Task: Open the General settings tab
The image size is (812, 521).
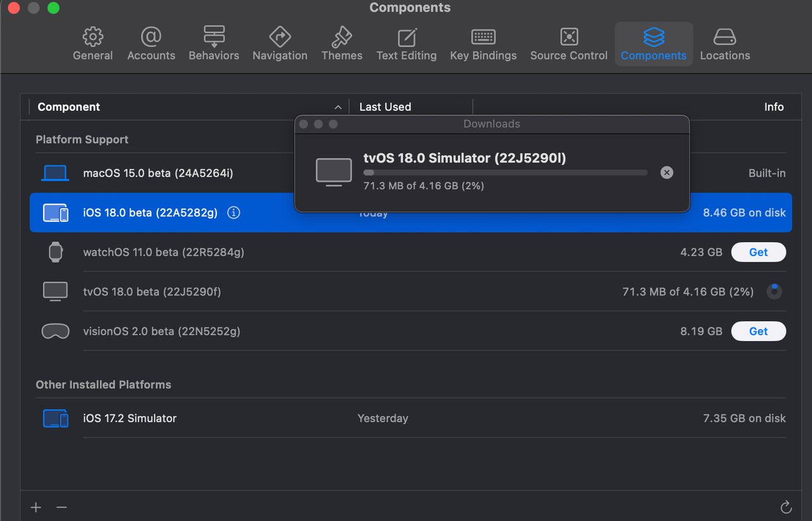Action: [93, 44]
